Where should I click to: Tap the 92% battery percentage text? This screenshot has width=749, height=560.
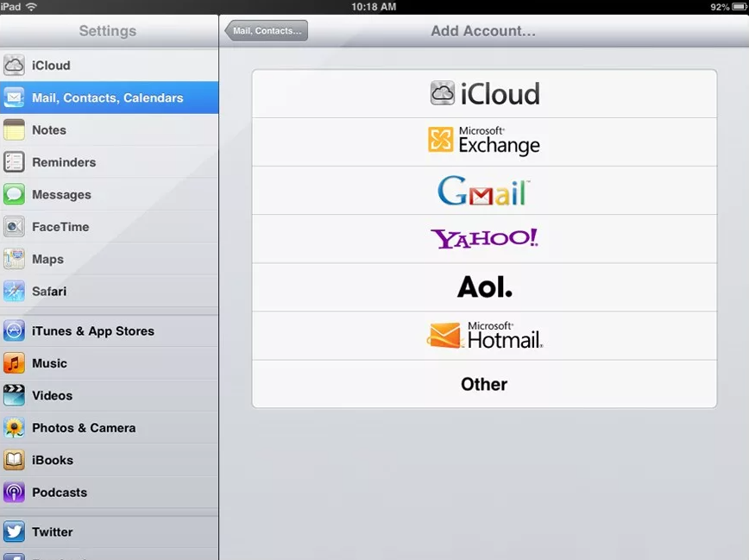(720, 7)
